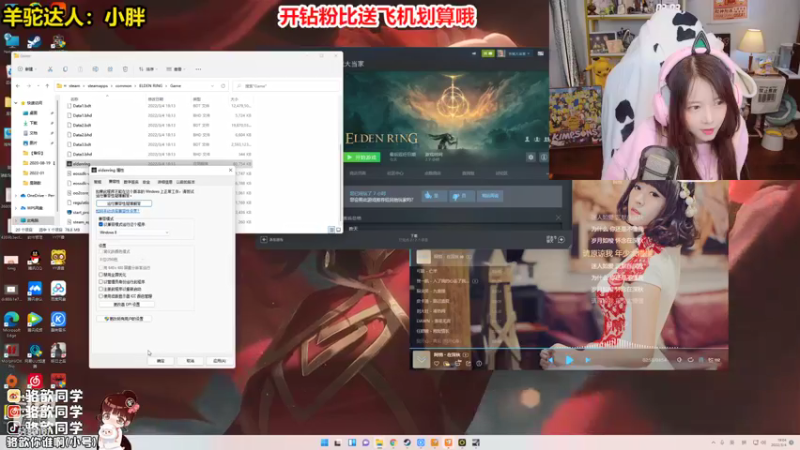Open the General tab in properties dialog
800x450 pixels.
97,182
